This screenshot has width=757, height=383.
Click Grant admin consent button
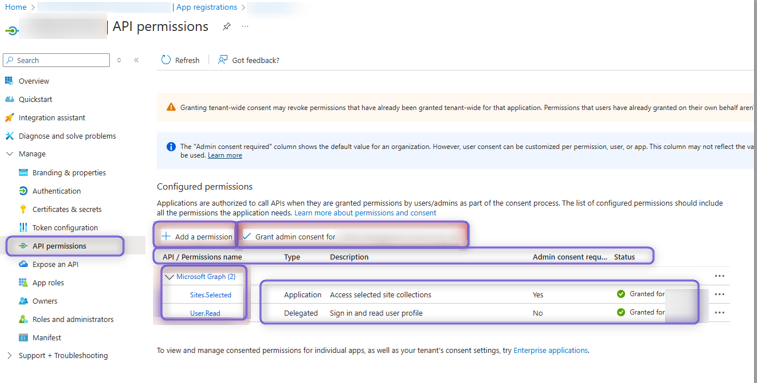[x=289, y=237]
